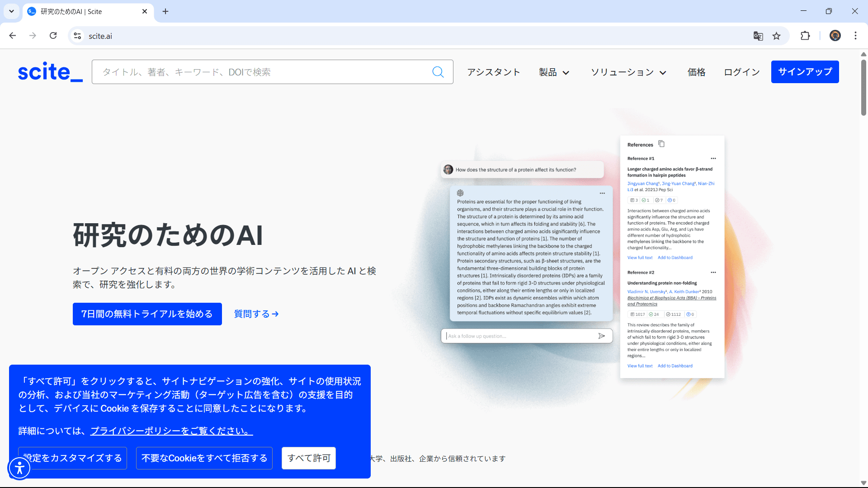Click View full text under Reference #2
The image size is (868, 488).
tap(640, 366)
